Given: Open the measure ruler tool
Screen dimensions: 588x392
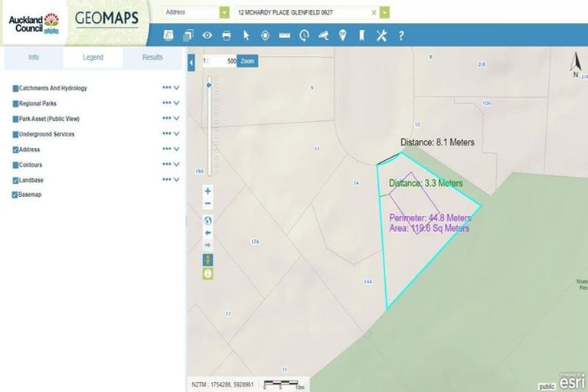Looking at the screenshot, I should pos(285,35).
